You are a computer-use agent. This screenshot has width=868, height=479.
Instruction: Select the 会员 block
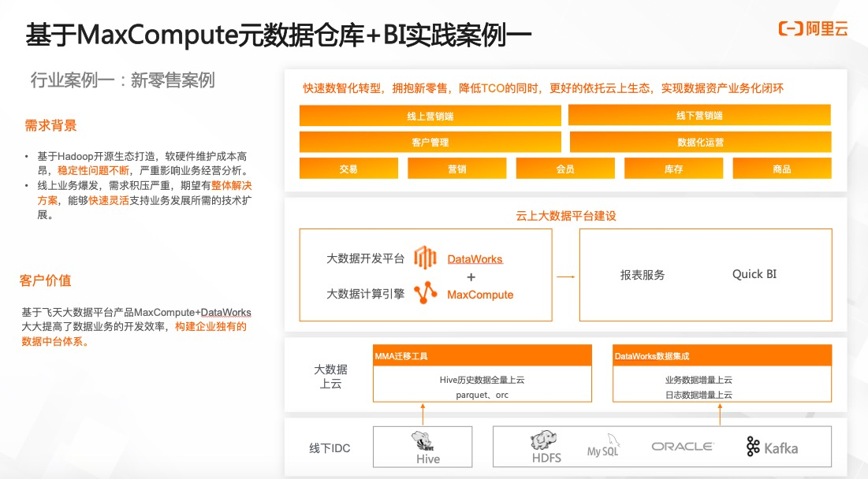click(565, 169)
